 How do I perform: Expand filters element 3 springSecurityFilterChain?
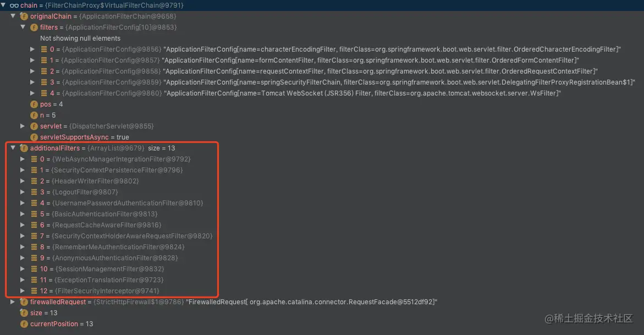(x=32, y=82)
